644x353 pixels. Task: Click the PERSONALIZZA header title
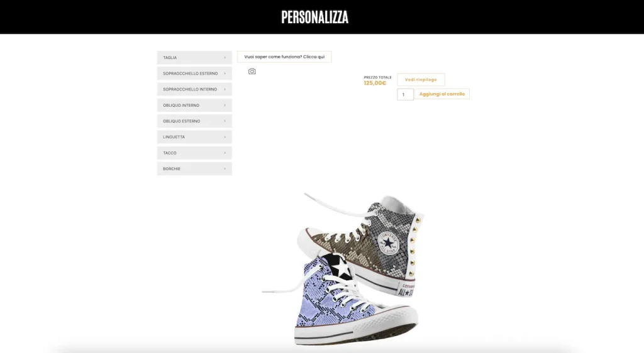(x=314, y=17)
